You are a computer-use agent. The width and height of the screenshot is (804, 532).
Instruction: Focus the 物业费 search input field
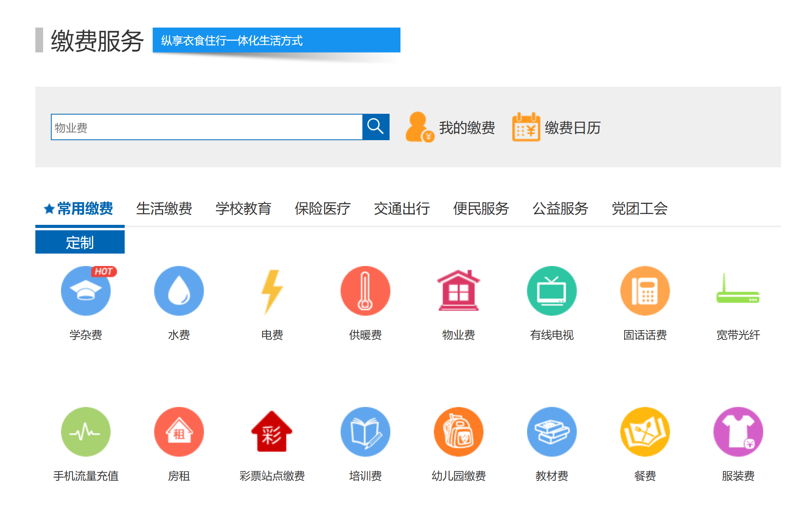pos(206,127)
